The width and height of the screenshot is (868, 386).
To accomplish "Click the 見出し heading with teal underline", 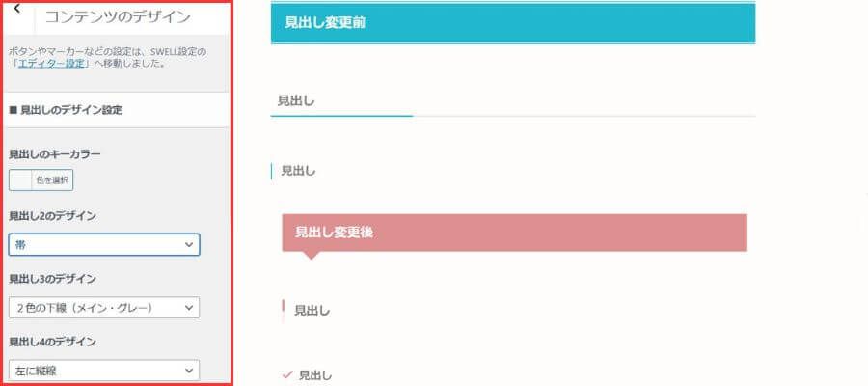I will 297,100.
